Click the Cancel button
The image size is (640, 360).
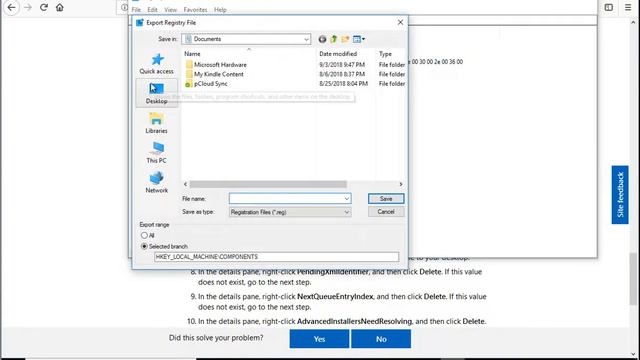386,212
